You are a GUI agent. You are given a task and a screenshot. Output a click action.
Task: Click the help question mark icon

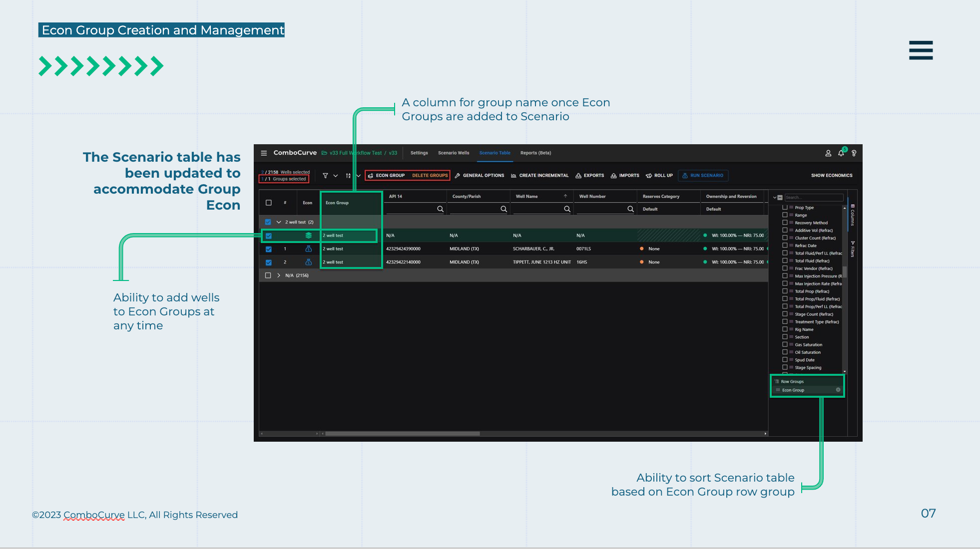point(854,153)
